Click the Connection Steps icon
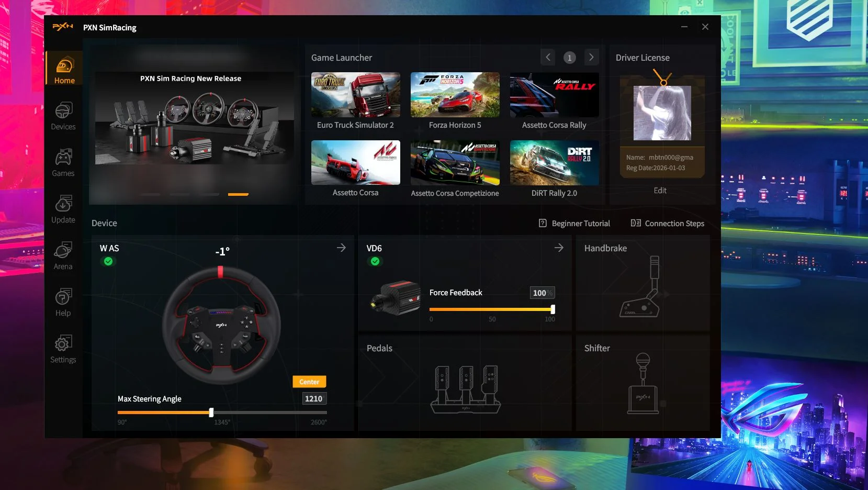 (635, 223)
